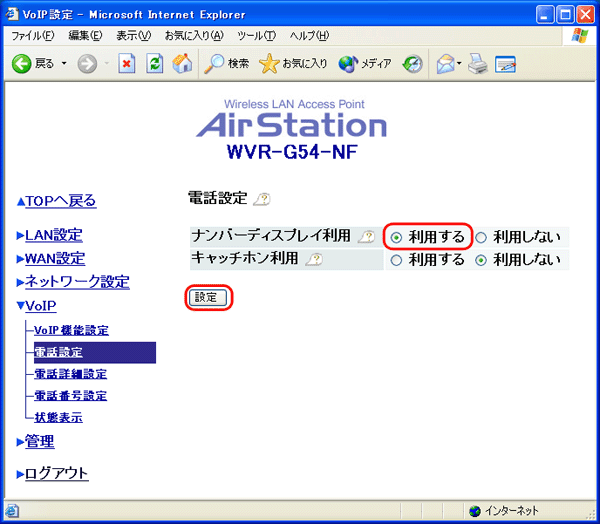
Task: Maximize the Internet Explorer window
Action: click(565, 15)
